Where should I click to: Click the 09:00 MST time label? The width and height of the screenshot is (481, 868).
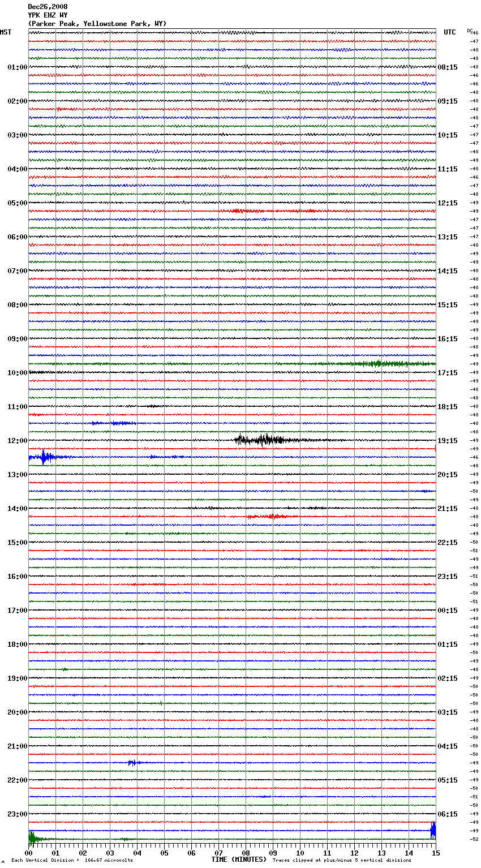pos(18,339)
